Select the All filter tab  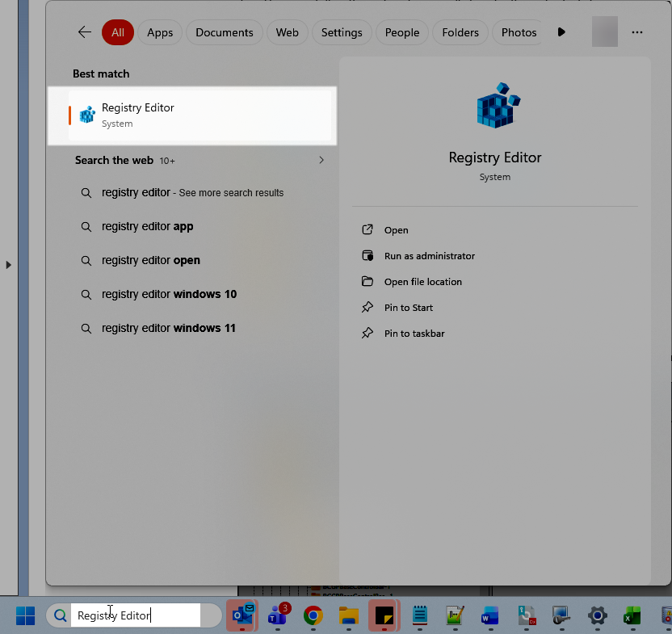tap(118, 32)
